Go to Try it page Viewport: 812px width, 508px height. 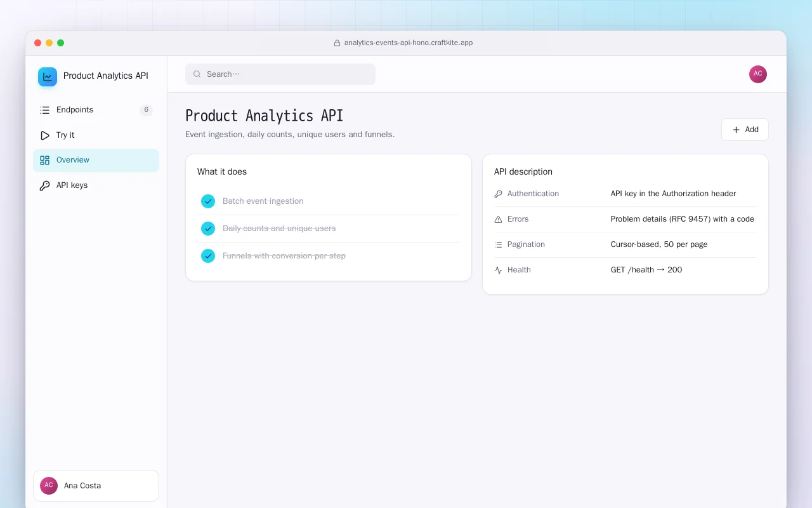pos(96,135)
